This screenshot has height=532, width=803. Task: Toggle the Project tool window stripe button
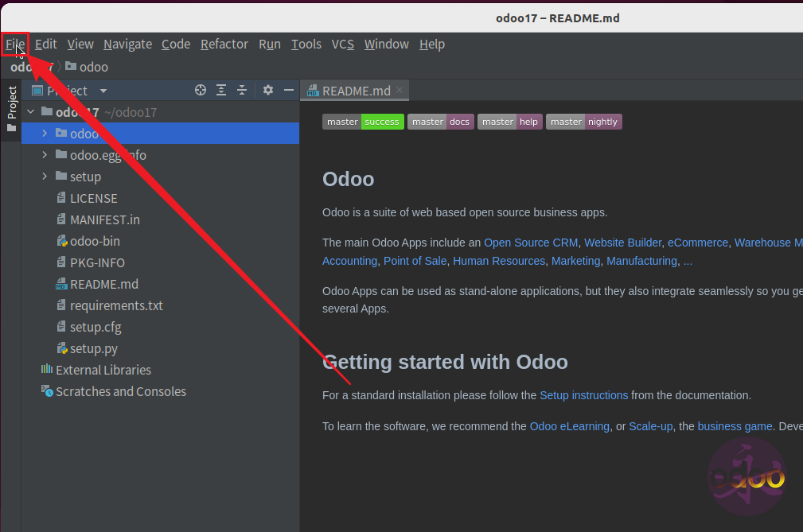click(x=11, y=108)
